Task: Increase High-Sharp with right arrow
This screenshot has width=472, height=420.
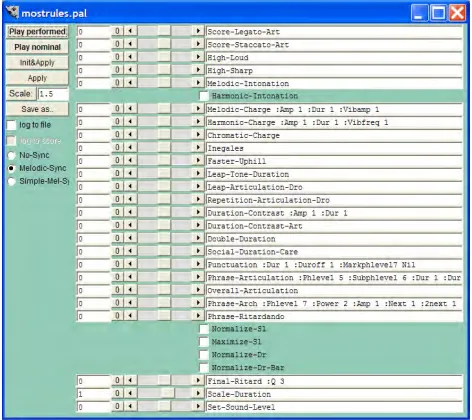Action: (198, 70)
